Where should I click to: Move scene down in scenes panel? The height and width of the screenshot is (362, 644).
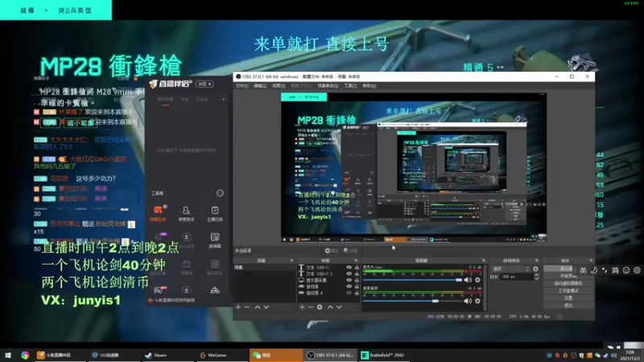[x=266, y=307]
